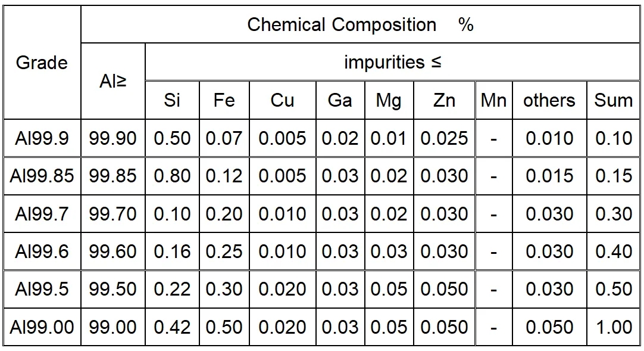Click the others column header

(x=549, y=100)
